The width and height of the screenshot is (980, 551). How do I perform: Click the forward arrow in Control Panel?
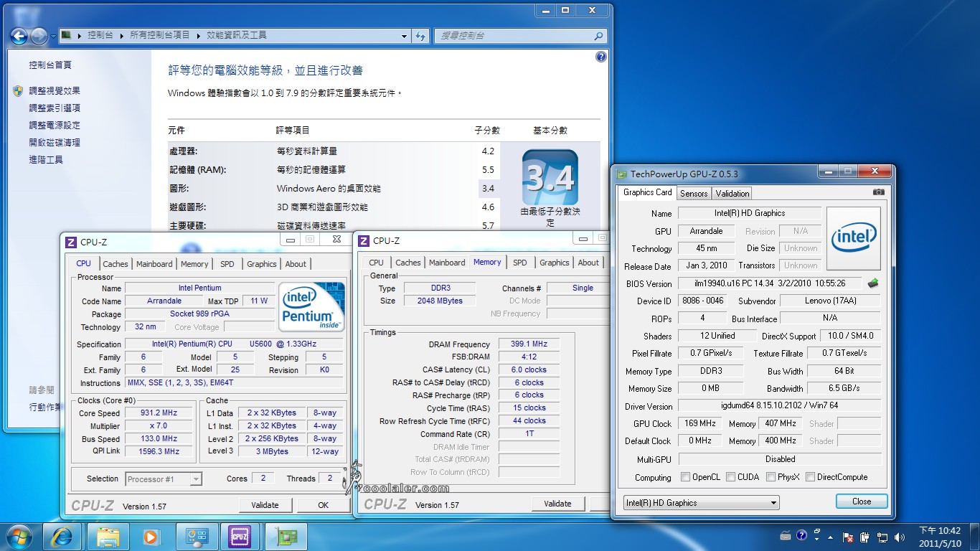39,35
